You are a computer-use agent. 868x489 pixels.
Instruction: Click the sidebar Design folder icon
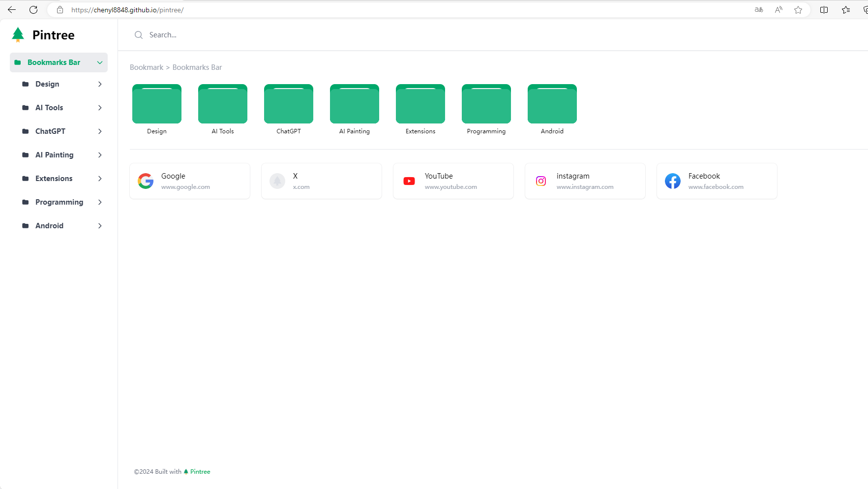(x=26, y=84)
